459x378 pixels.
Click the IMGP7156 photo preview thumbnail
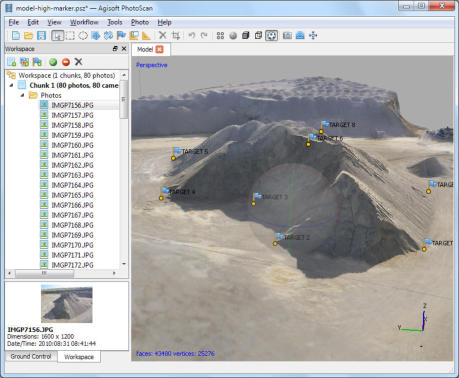point(67,304)
